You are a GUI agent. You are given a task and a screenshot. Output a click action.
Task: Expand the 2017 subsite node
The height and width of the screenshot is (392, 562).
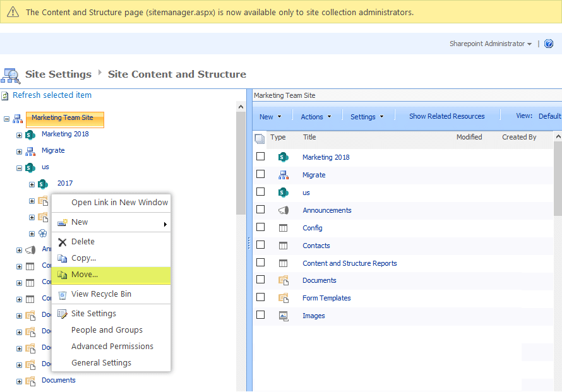click(x=32, y=184)
